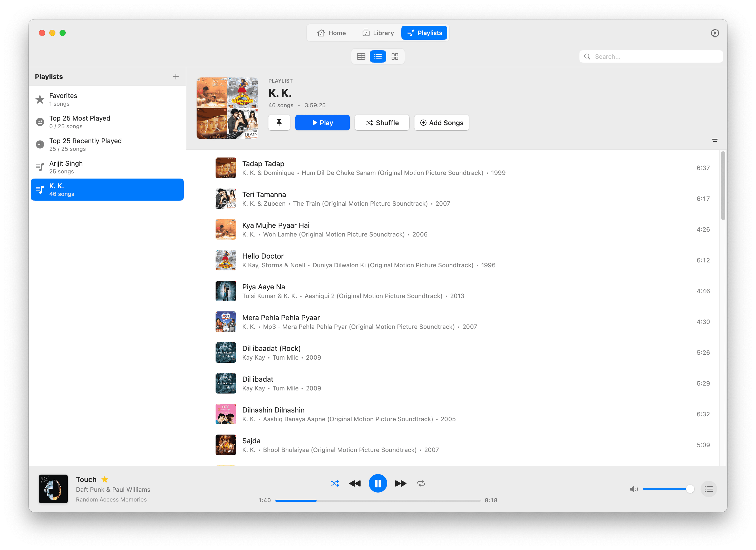
Task: Select the song Mera Pehla Pehla Pyaar
Action: (453, 322)
